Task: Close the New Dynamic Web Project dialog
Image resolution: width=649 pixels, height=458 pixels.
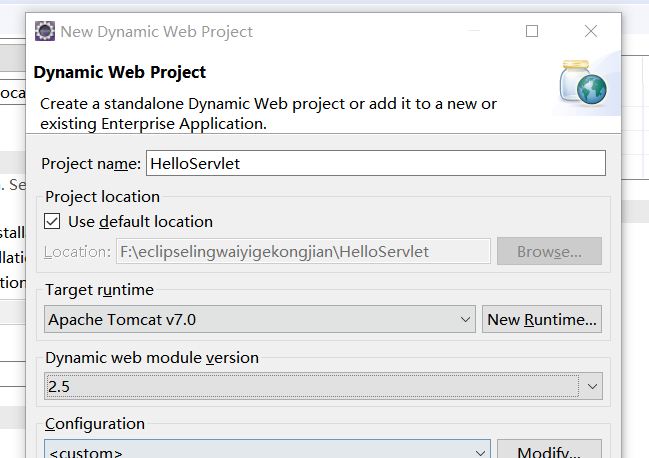Action: 591,31
